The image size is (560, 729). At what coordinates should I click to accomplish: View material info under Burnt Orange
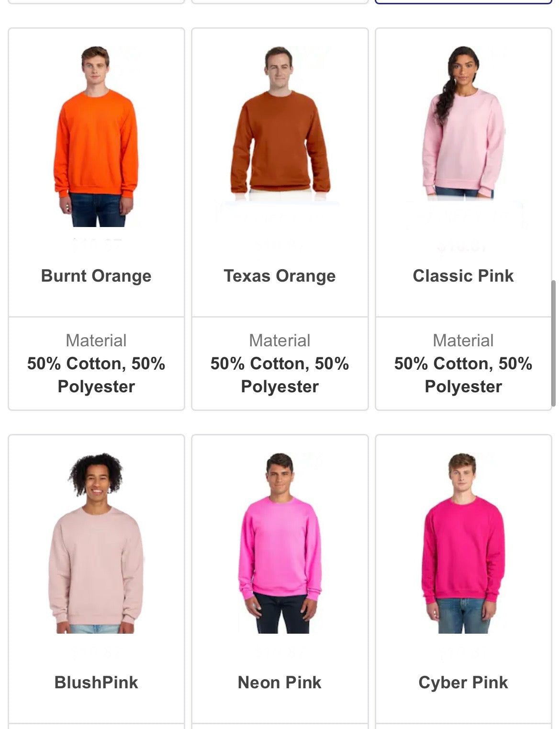[96, 364]
